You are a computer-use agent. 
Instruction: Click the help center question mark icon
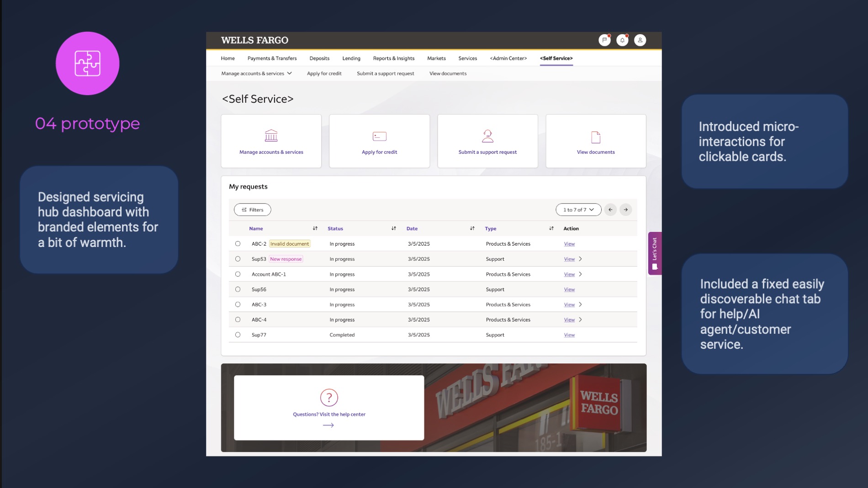coord(329,398)
